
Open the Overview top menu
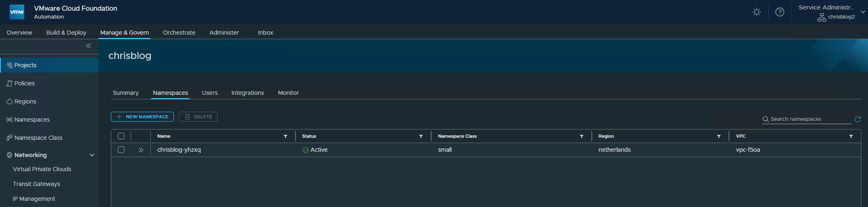coord(19,33)
